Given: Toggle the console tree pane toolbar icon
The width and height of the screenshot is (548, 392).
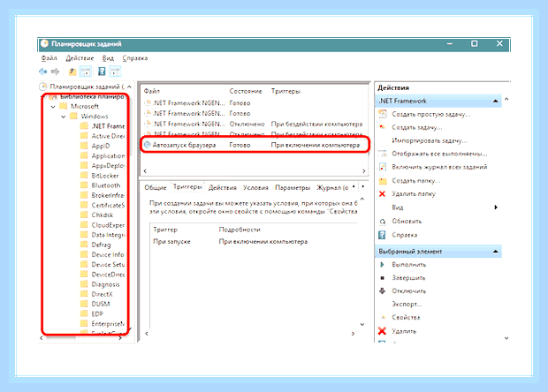Looking at the screenshot, I should click(85, 72).
